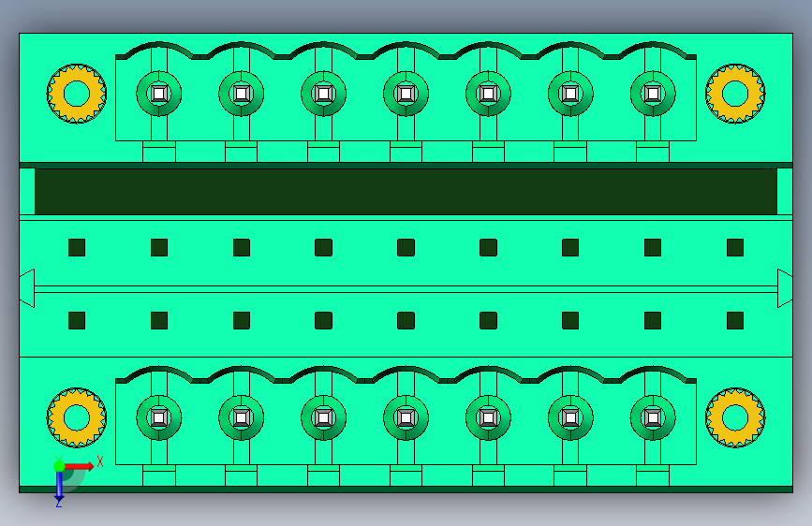Select the large dark rectangular slot
The height and width of the screenshot is (526, 812).
406,191
